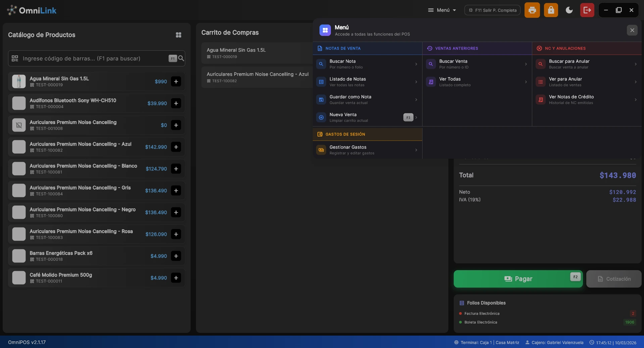This screenshot has height=348, width=644.
Task: Click no-image thumbnail of Auriculares TEST-001008
Action: tap(19, 125)
